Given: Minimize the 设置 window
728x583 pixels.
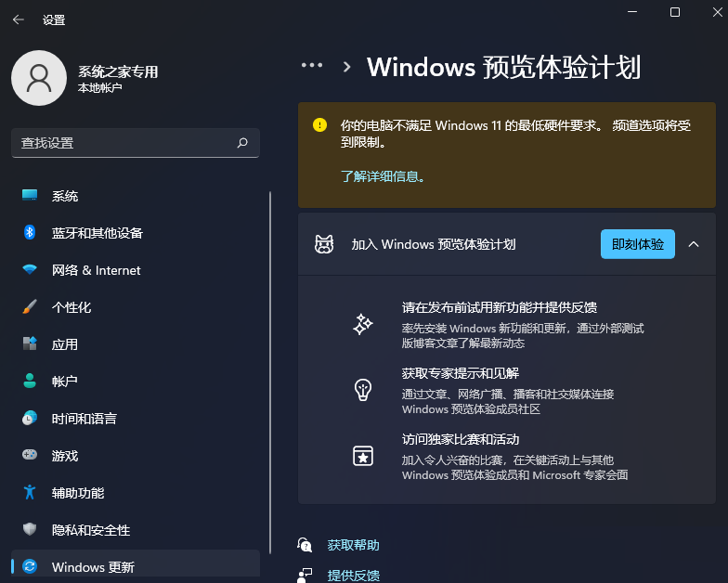Looking at the screenshot, I should (x=632, y=12).
